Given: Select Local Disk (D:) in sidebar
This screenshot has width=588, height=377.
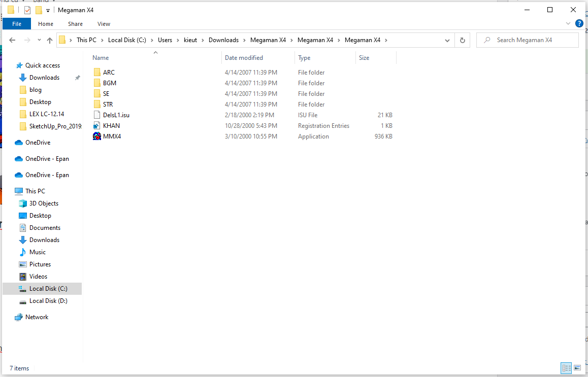Looking at the screenshot, I should click(43, 300).
